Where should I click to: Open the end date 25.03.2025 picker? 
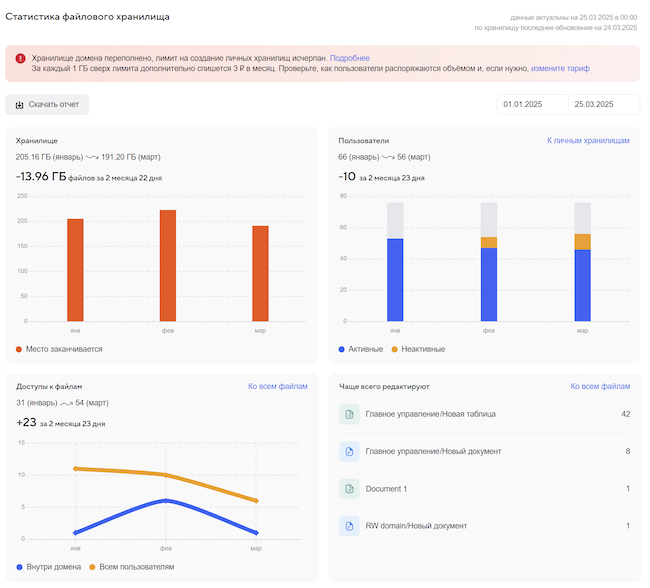(x=604, y=104)
